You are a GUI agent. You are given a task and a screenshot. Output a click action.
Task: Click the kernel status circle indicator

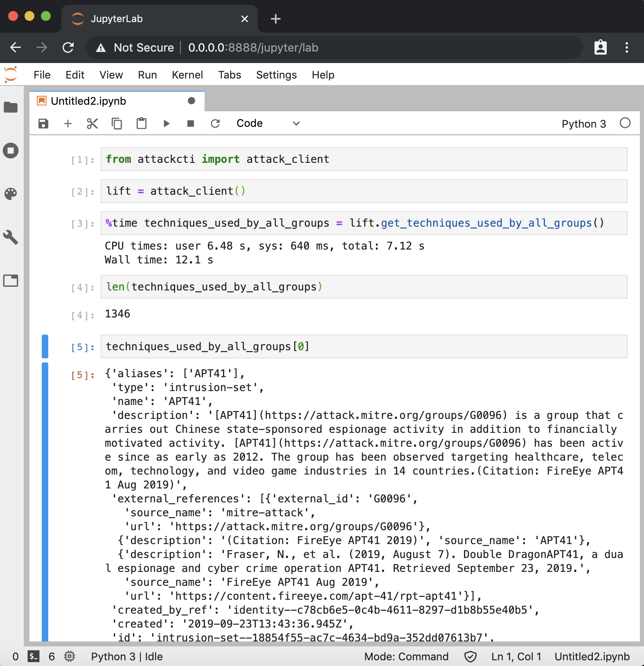(625, 123)
